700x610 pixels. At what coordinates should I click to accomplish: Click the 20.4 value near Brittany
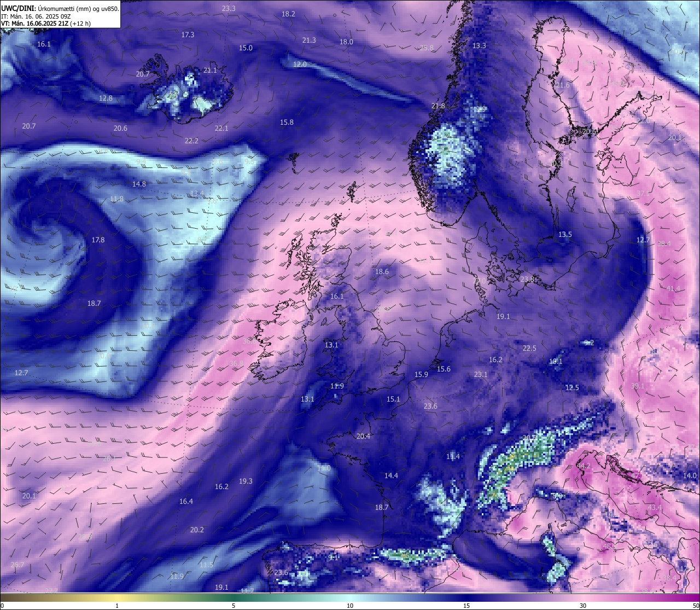[x=363, y=436]
